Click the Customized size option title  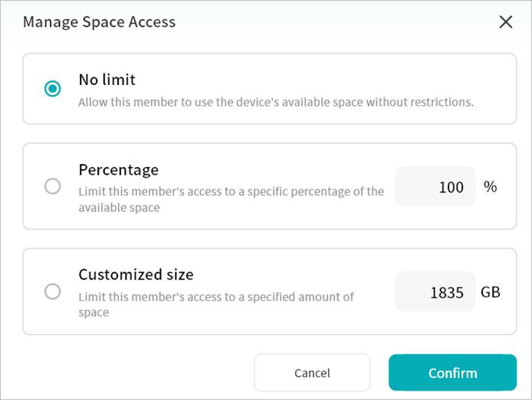tap(136, 274)
